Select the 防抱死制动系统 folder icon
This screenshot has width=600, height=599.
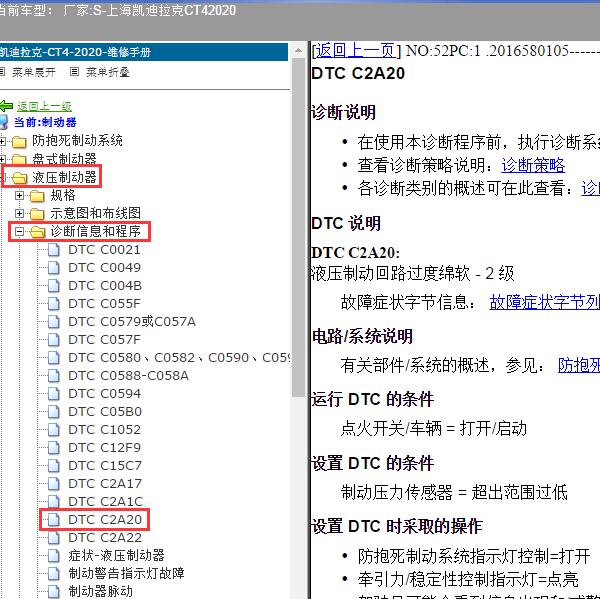(19, 142)
